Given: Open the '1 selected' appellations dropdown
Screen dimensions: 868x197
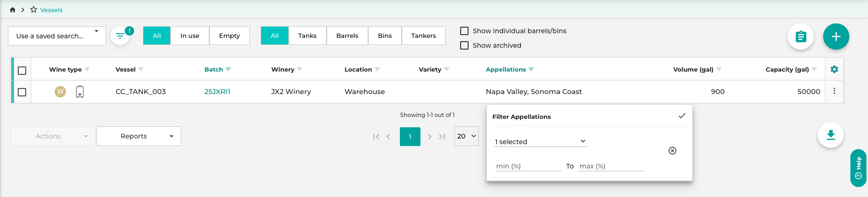Looking at the screenshot, I should 541,141.
